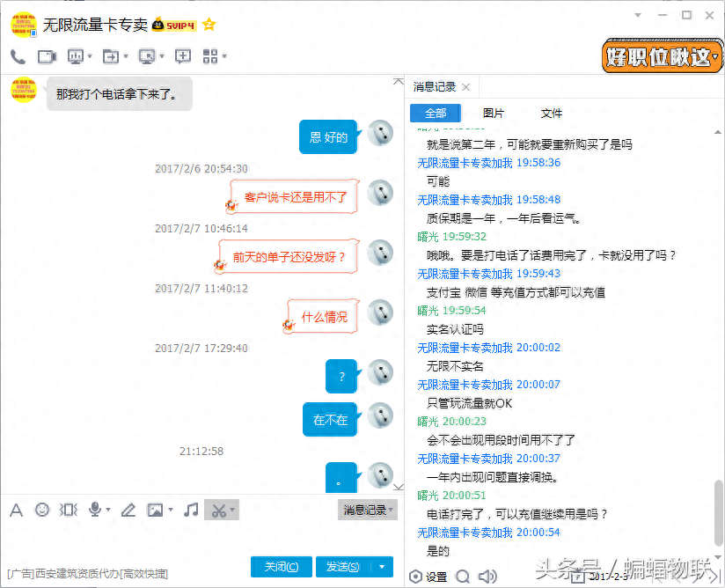Click the chat area scroll down arrow

pos(398,487)
